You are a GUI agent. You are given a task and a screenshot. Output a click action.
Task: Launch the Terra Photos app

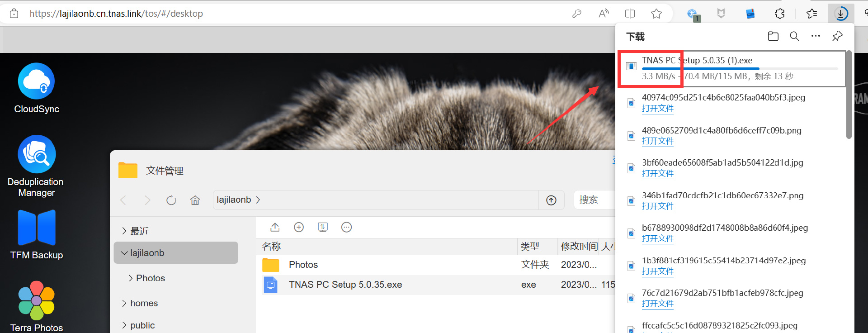tap(37, 306)
